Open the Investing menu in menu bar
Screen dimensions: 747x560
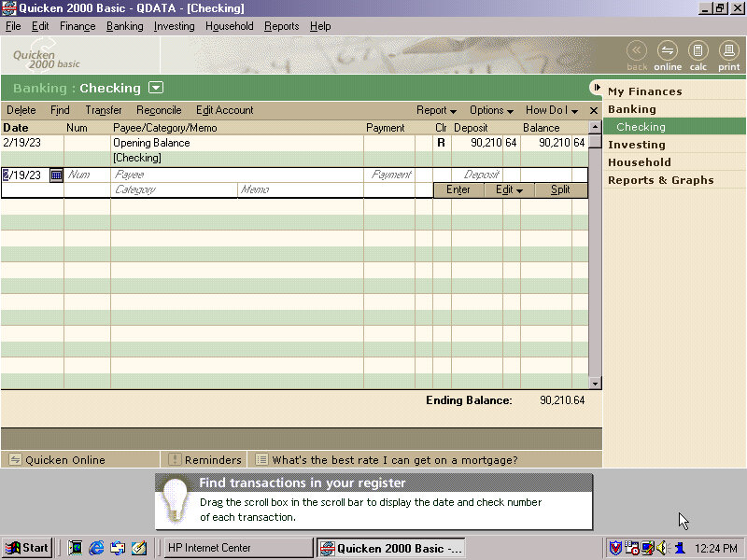[x=174, y=26]
